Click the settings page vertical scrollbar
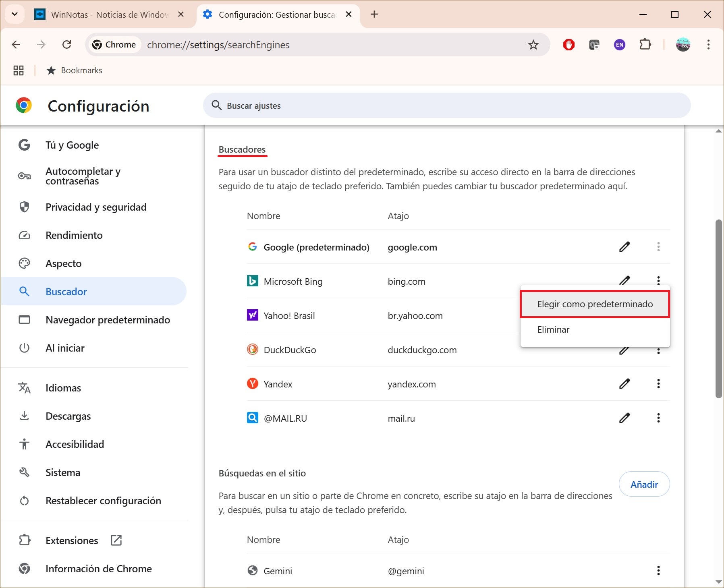Screen dimensions: 724x588 pyautogui.click(x=719, y=309)
